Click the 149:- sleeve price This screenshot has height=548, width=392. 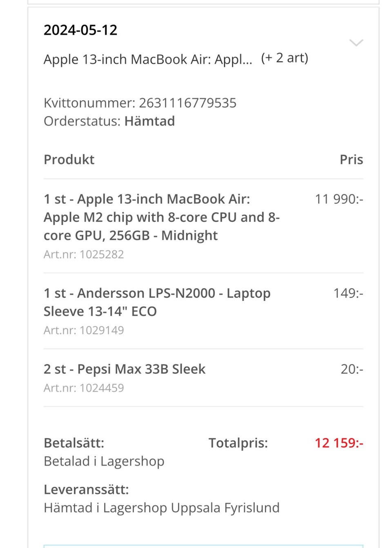(348, 293)
